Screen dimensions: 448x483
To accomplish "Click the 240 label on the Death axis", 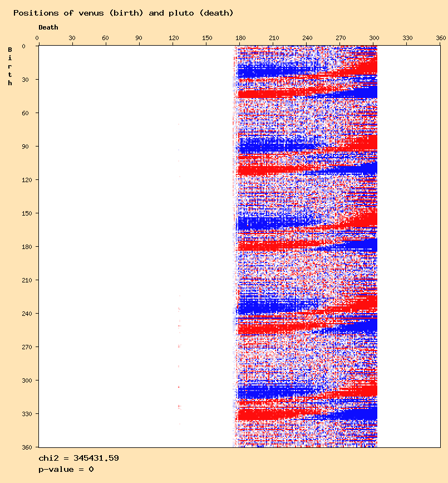I will click(x=307, y=38).
